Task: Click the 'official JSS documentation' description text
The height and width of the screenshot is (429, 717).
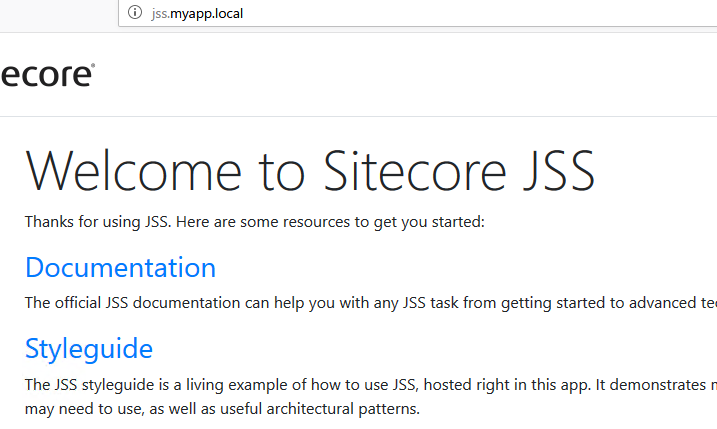Action: click(371, 303)
